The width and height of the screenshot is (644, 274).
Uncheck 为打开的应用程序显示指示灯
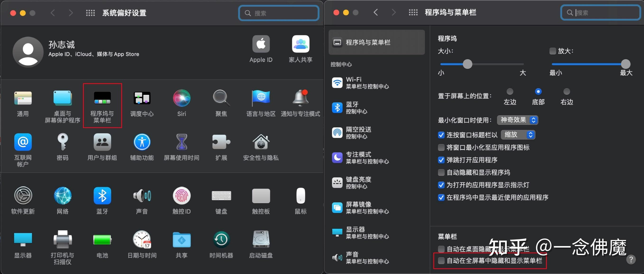click(x=441, y=185)
